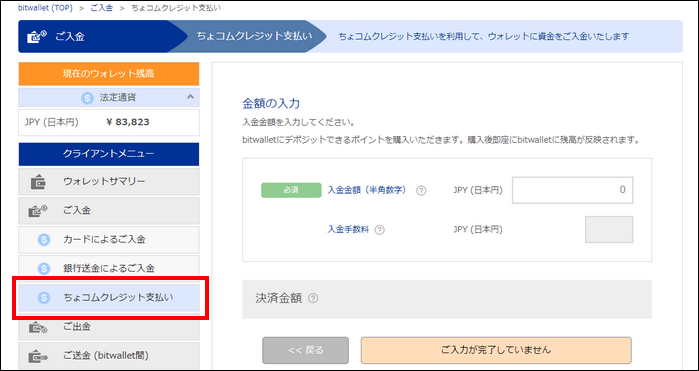Open the ご入金 menu item
The image size is (699, 371).
(x=109, y=210)
